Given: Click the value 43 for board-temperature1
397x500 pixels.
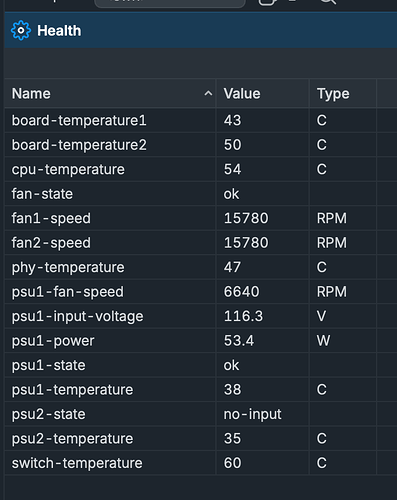Looking at the screenshot, I should (x=232, y=120).
